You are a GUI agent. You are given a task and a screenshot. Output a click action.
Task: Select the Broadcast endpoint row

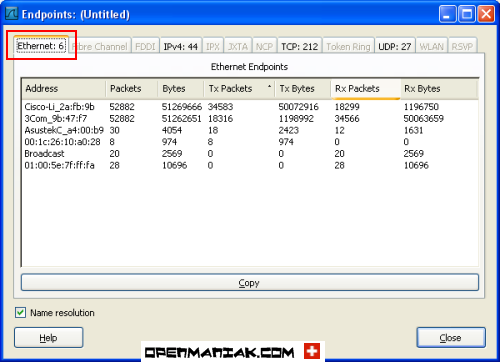click(x=250, y=153)
